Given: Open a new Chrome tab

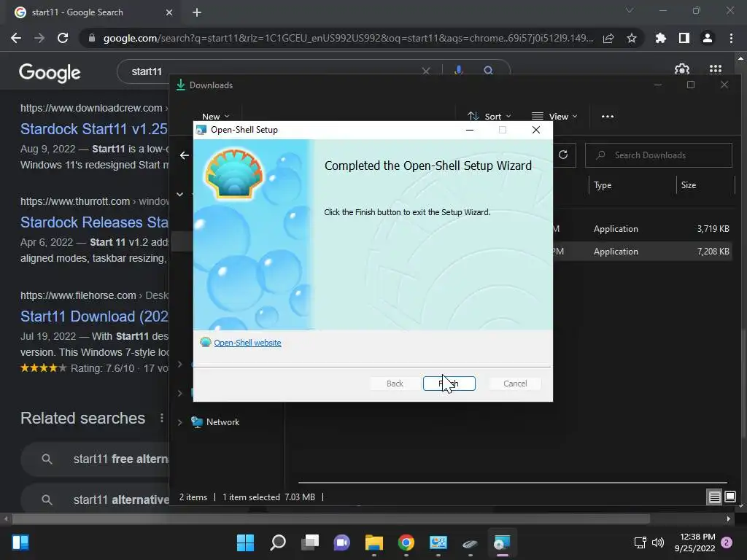Looking at the screenshot, I should click(197, 12).
